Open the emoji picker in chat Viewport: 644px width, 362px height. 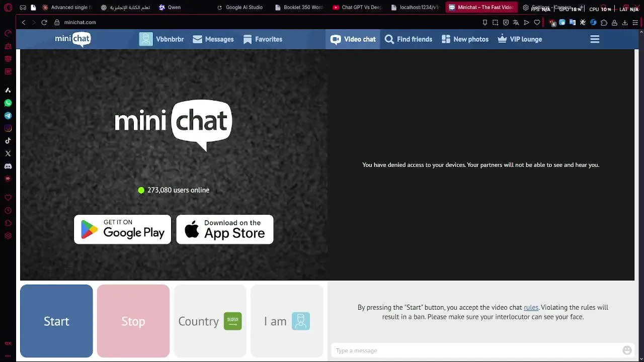coord(627,350)
